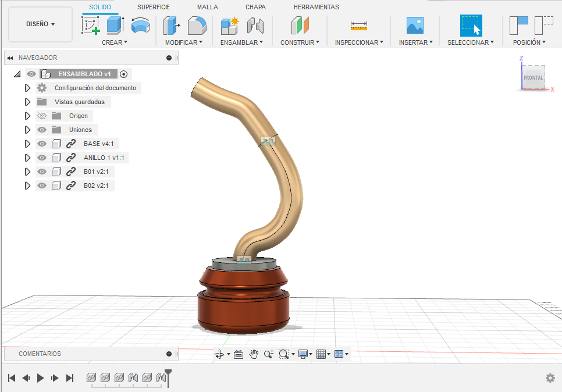The width and height of the screenshot is (562, 392).
Task: Click the Select tool icon
Action: click(471, 26)
